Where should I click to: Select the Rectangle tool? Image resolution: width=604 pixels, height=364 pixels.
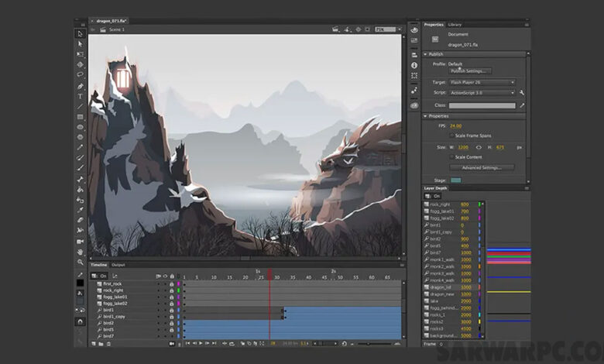80,117
